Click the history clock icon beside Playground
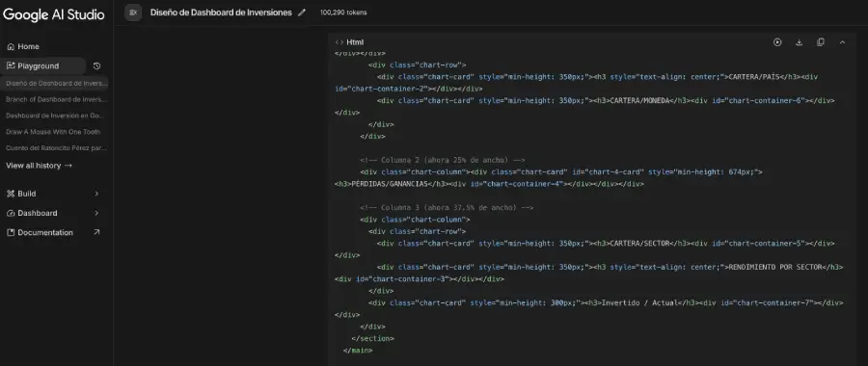Screen dimensions: 868x366 click(x=96, y=65)
